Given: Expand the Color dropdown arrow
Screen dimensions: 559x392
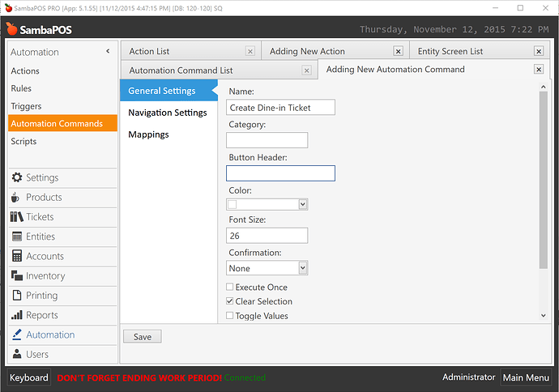Looking at the screenshot, I should tap(303, 205).
